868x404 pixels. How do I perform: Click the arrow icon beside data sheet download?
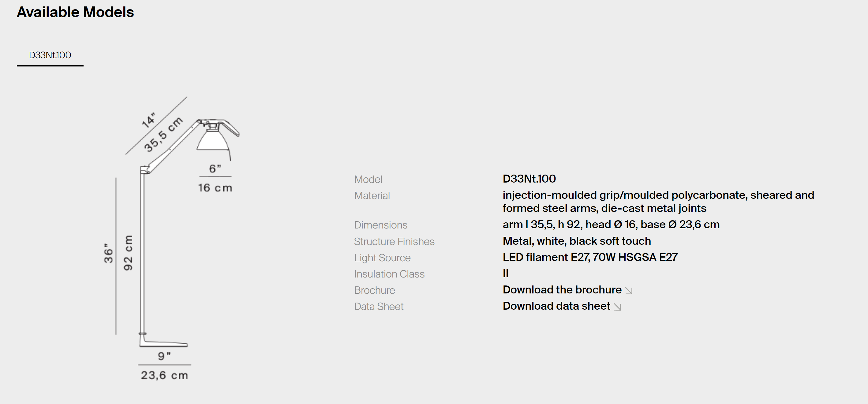(x=617, y=307)
